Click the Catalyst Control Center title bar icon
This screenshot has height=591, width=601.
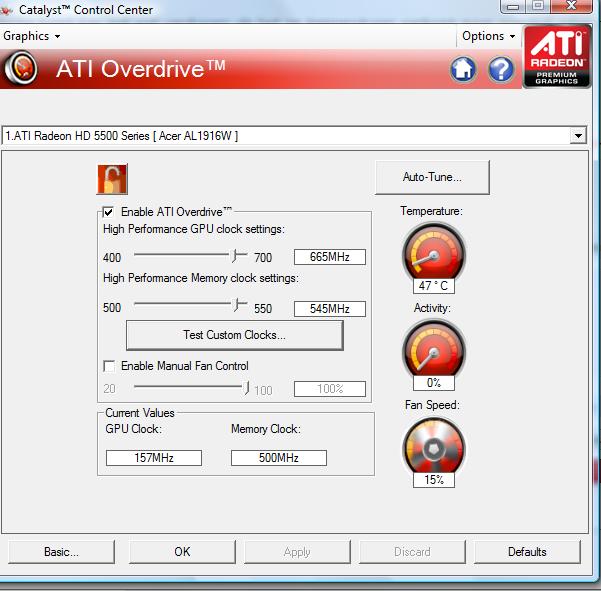tap(7, 10)
